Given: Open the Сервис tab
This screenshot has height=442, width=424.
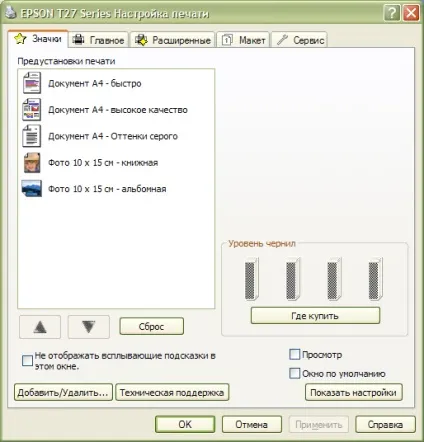Looking at the screenshot, I should pyautogui.click(x=299, y=40).
